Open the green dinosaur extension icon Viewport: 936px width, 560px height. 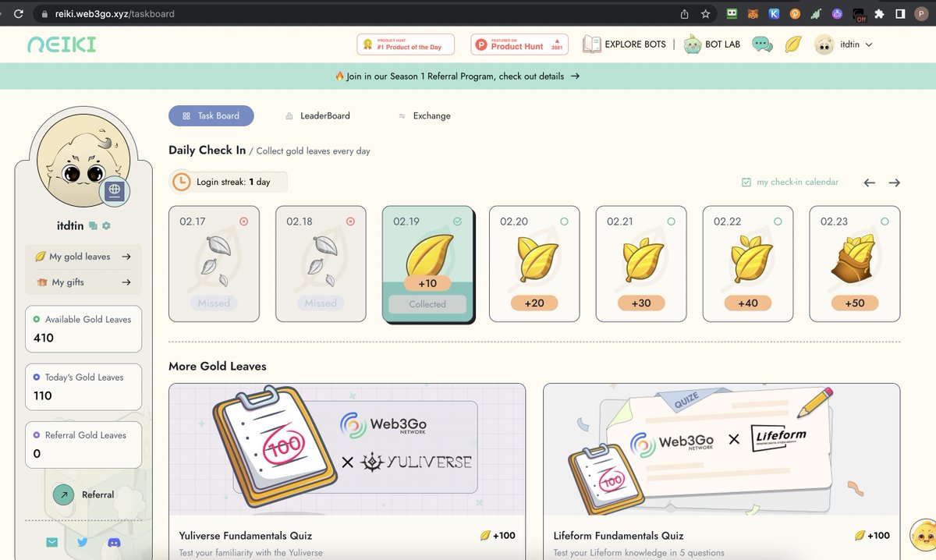click(816, 14)
